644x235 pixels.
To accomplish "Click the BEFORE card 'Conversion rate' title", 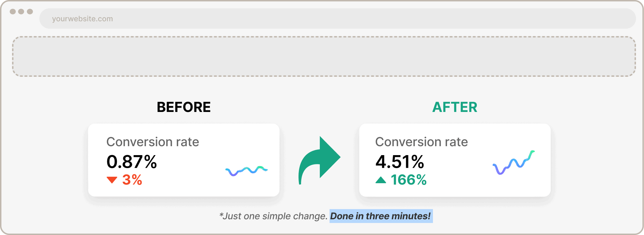I will coord(153,142).
